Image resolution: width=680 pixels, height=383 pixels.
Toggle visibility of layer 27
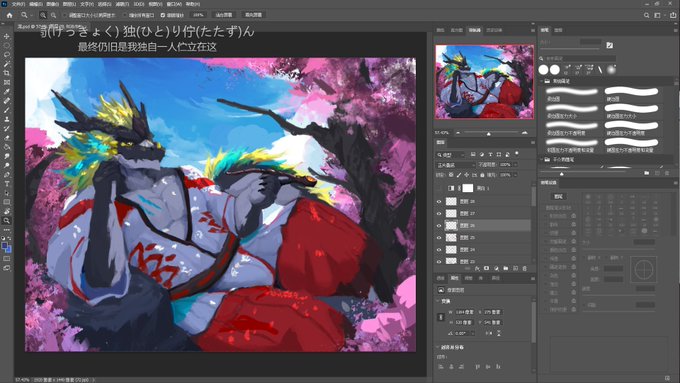(x=439, y=213)
